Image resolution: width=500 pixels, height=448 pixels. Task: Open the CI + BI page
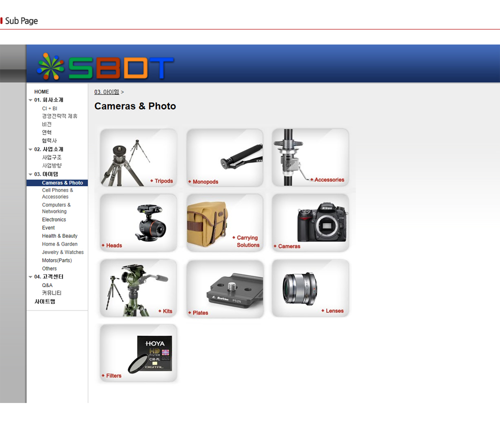(49, 108)
